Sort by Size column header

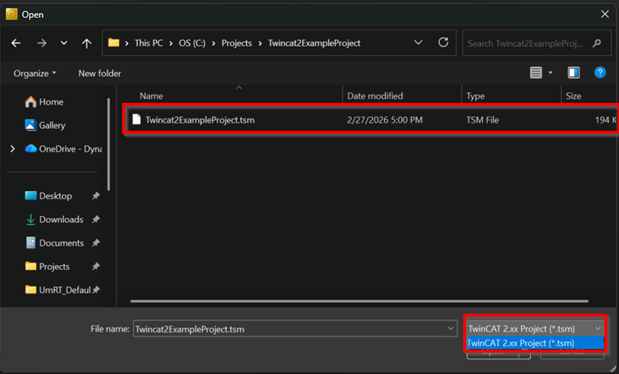(x=573, y=96)
